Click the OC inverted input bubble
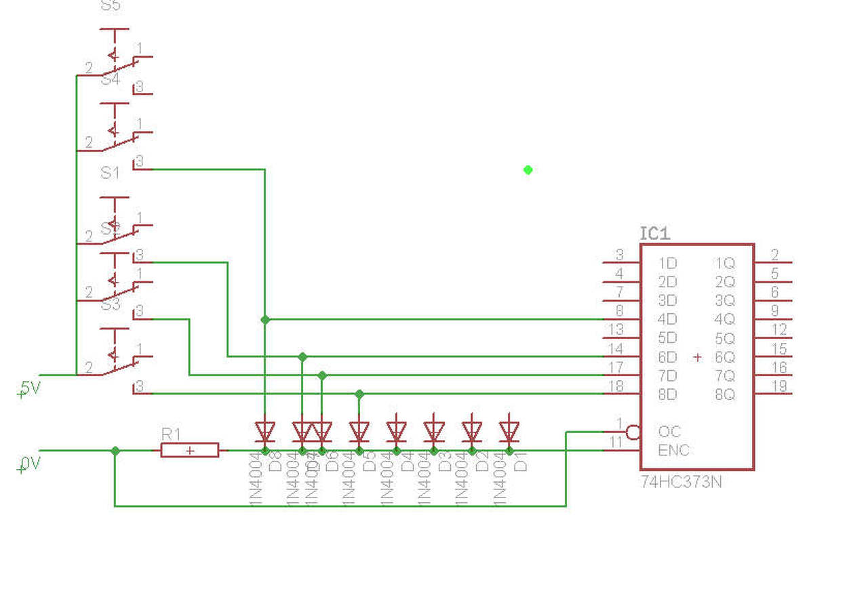The width and height of the screenshot is (868, 589). coord(632,432)
